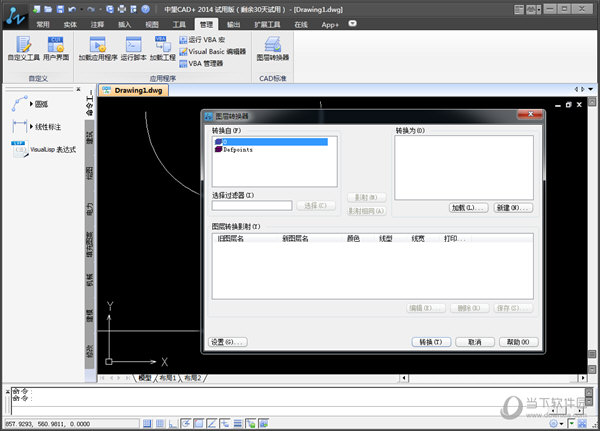600x431 pixels.
Task: Switch to the 布局1 layout tab
Action: 168,378
